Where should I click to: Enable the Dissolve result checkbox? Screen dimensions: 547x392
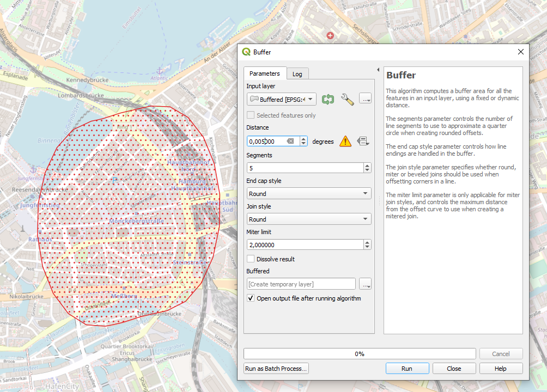(251, 259)
